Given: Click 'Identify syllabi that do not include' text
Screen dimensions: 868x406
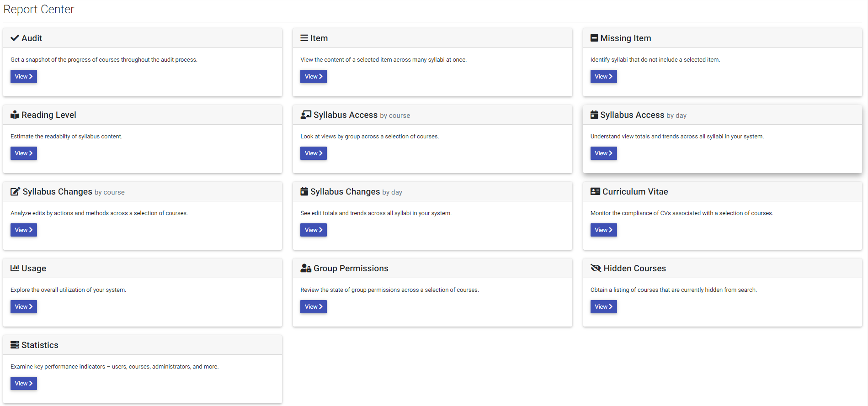Looking at the screenshot, I should [x=655, y=59].
